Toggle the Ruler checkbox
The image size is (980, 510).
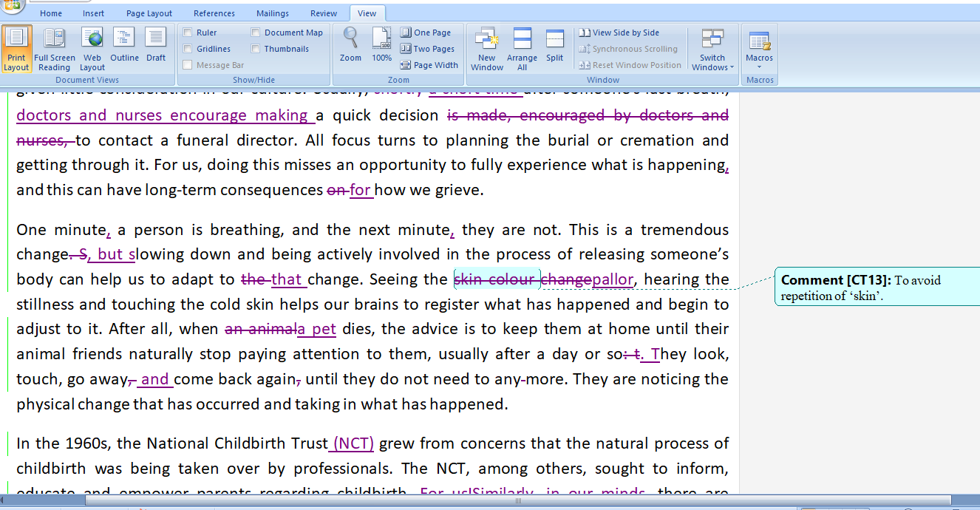pyautogui.click(x=188, y=33)
